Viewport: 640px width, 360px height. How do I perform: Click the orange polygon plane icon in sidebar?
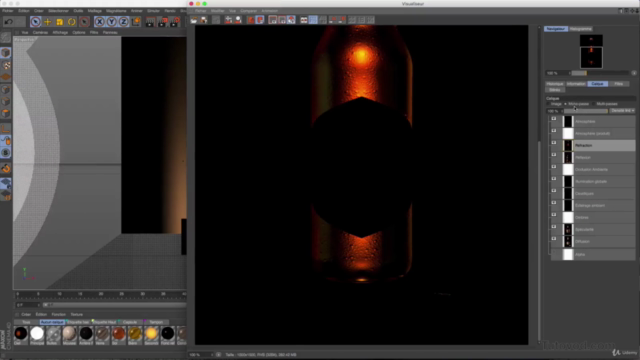6,77
